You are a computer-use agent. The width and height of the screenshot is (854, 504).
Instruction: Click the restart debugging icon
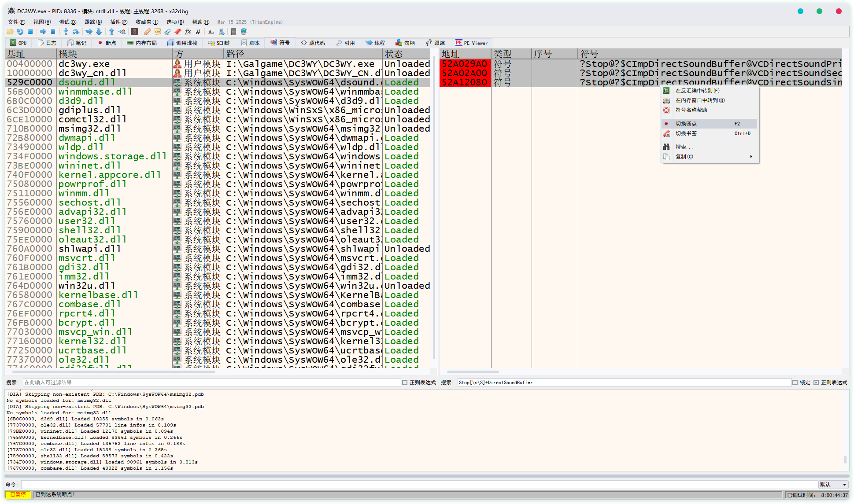pos(20,32)
